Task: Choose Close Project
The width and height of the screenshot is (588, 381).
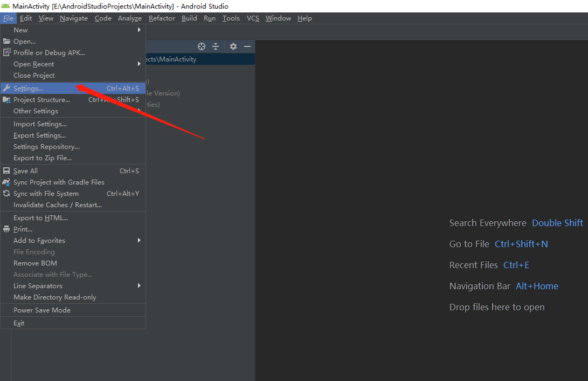Action: (x=34, y=76)
